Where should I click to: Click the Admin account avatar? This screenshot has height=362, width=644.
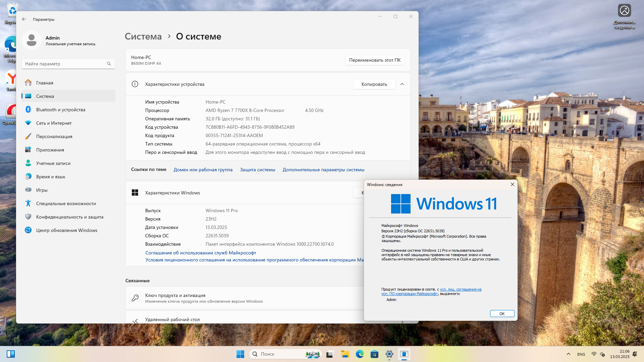coord(32,40)
